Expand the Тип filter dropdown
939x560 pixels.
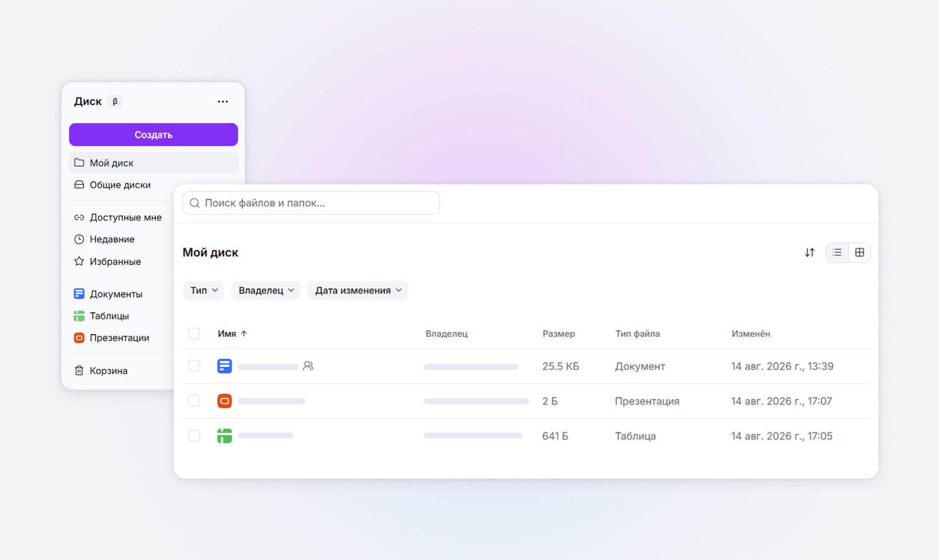(203, 290)
